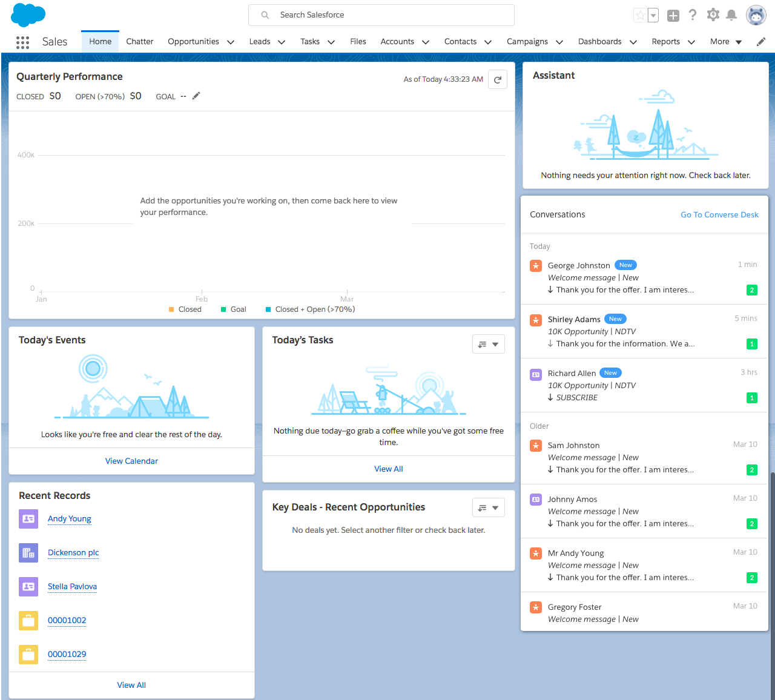Viewport: 775px width, 700px height.
Task: Click Mr Andy Young's orange star icon
Action: (536, 553)
